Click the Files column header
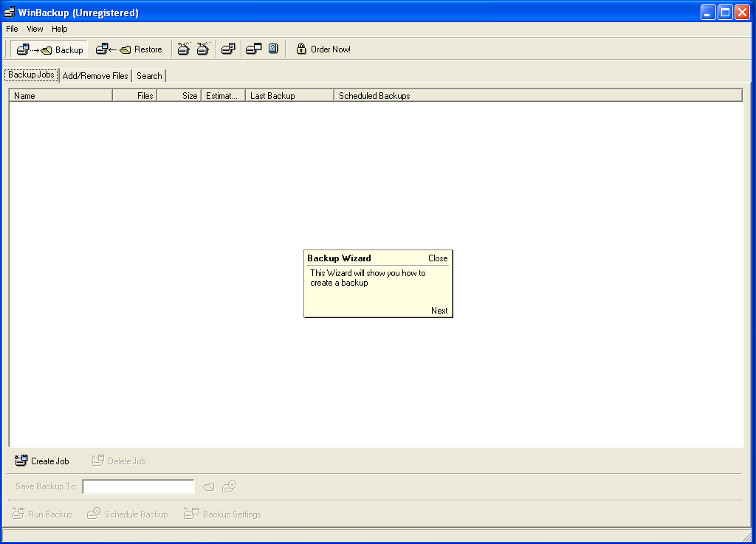756x544 pixels. [x=134, y=95]
